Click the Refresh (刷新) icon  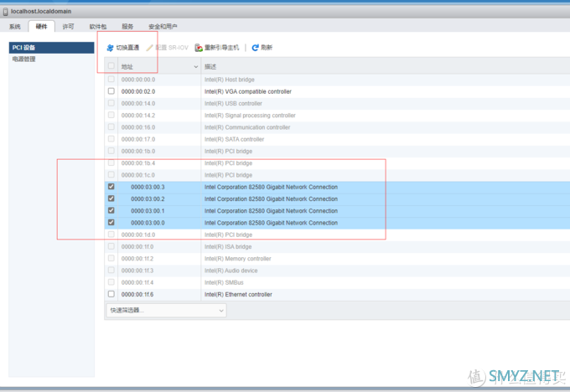coord(256,48)
